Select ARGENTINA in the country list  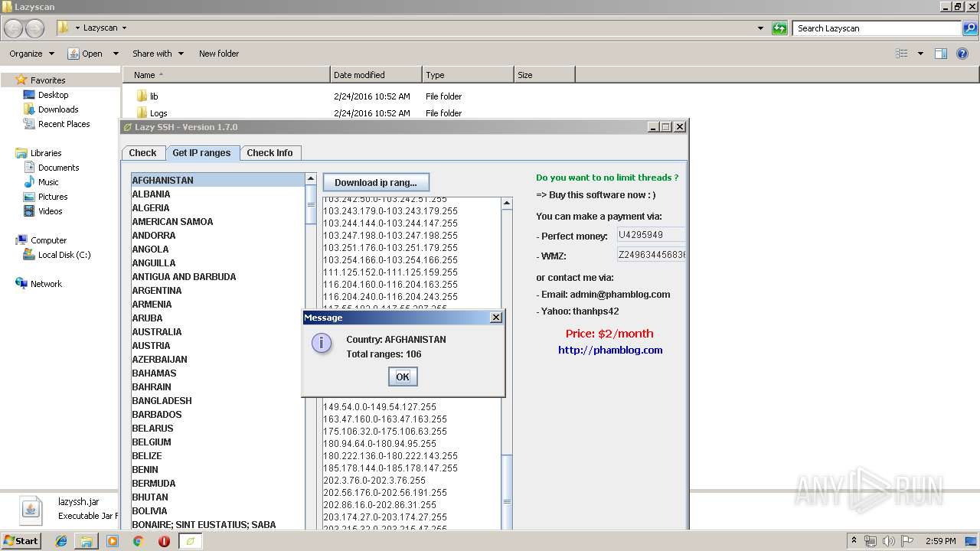coord(218,291)
